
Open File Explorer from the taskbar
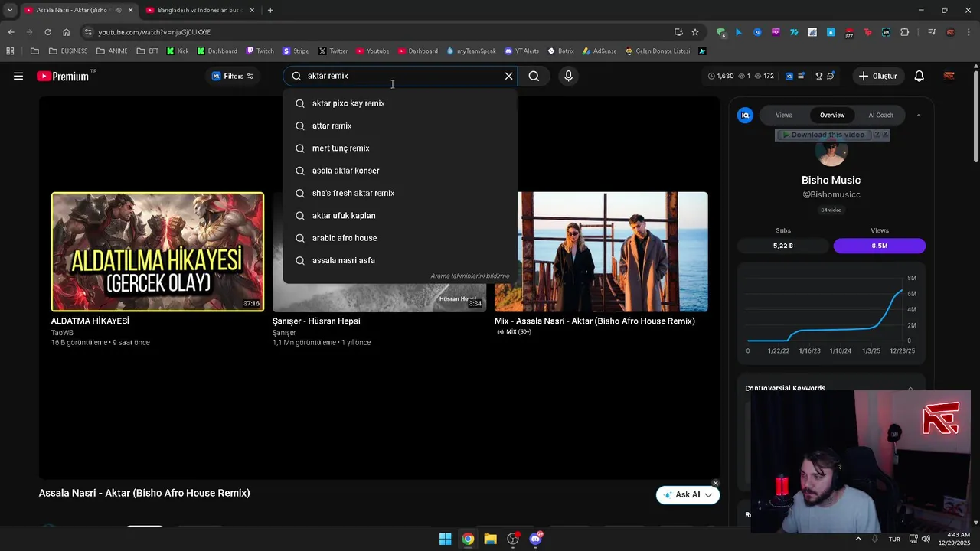[x=490, y=539]
